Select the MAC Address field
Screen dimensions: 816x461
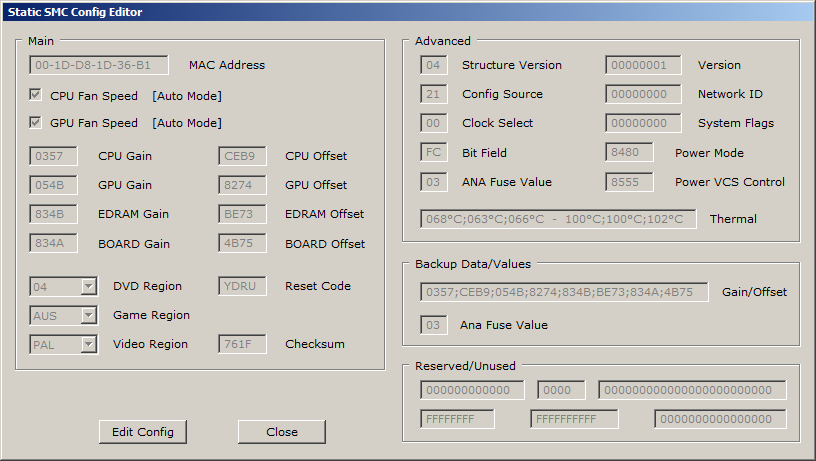(x=99, y=65)
